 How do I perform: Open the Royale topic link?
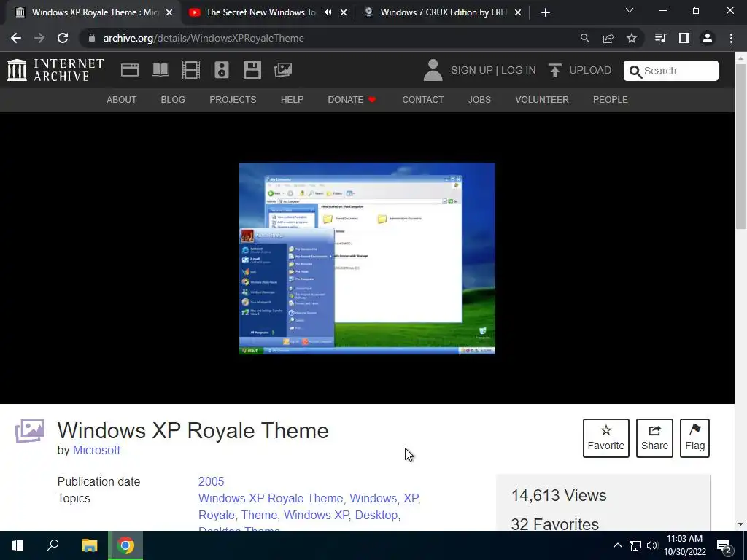(x=216, y=515)
